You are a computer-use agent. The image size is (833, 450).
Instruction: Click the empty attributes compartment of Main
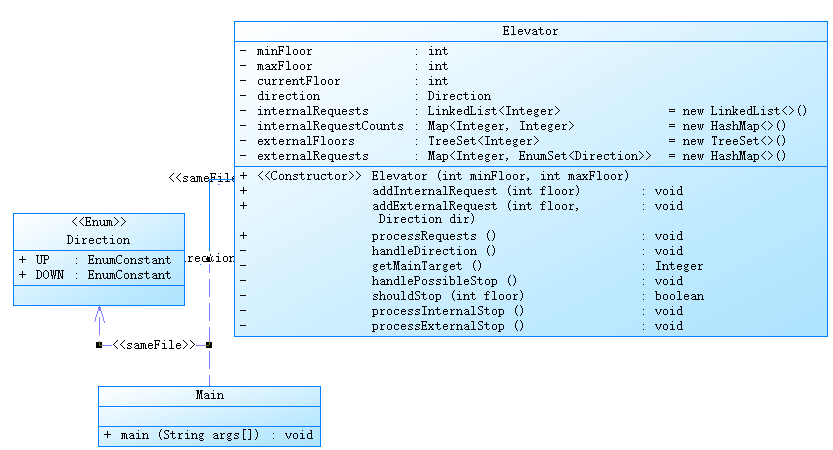pos(209,416)
